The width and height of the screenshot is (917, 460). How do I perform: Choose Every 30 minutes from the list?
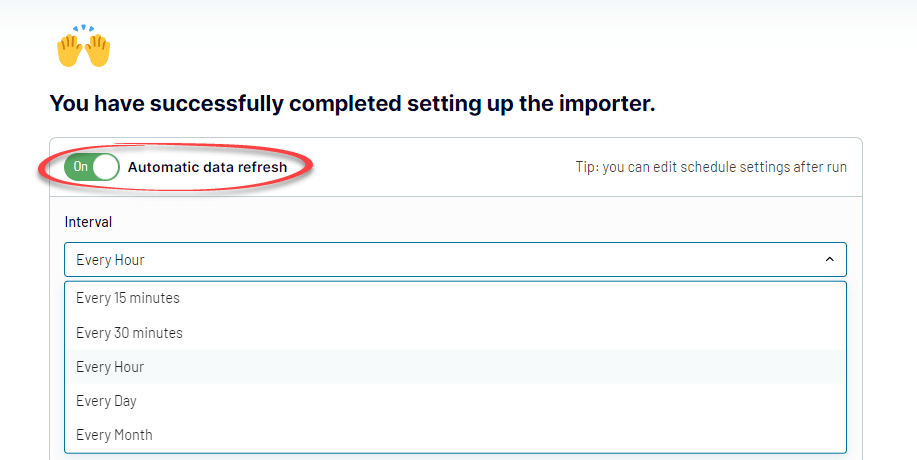pyautogui.click(x=455, y=333)
